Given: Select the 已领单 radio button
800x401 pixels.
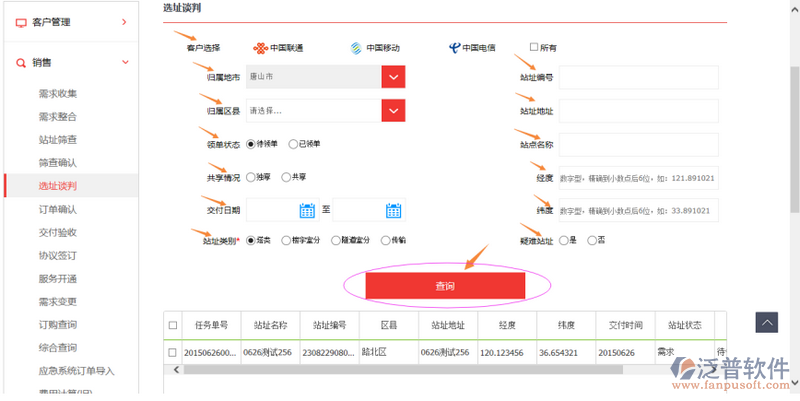Looking at the screenshot, I should click(x=293, y=144).
